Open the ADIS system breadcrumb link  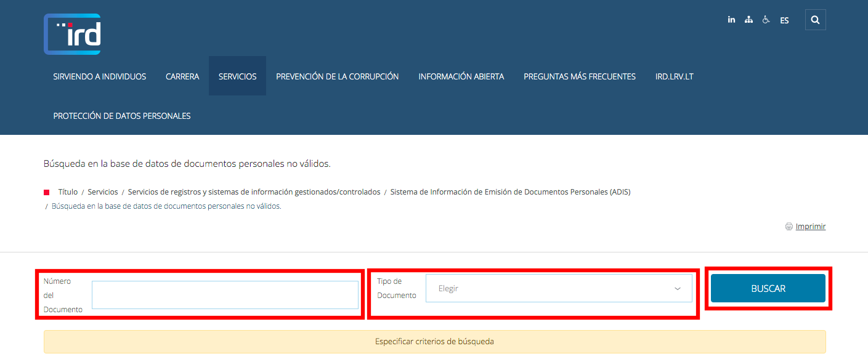coord(510,192)
